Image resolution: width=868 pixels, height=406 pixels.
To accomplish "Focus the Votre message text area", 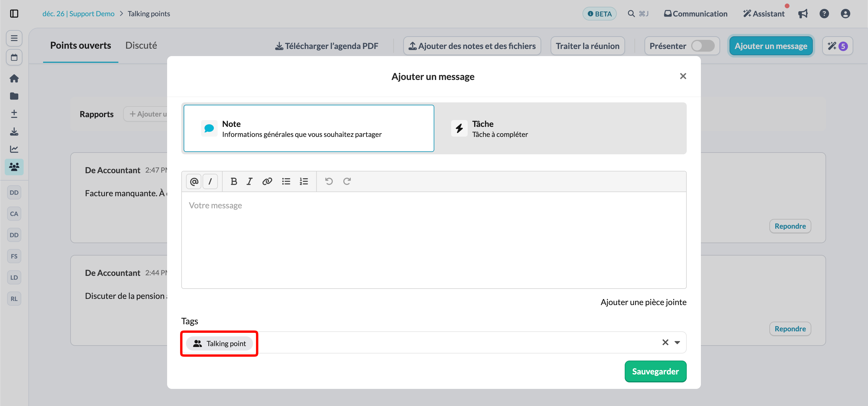I will [x=434, y=240].
